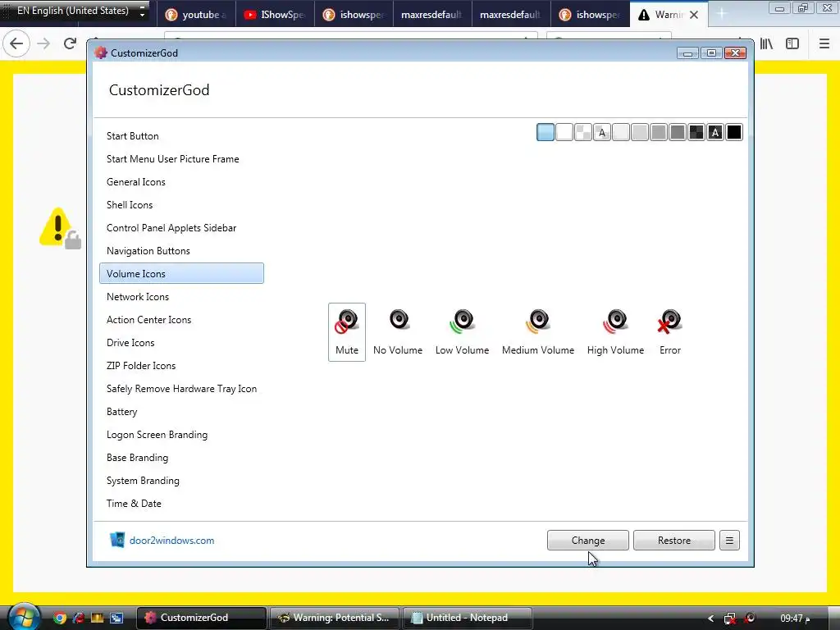Select the Medium Volume icon
The image size is (840, 630).
click(x=538, y=332)
